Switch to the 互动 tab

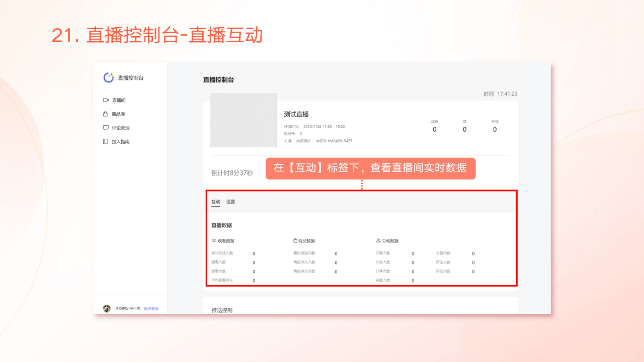coord(215,202)
